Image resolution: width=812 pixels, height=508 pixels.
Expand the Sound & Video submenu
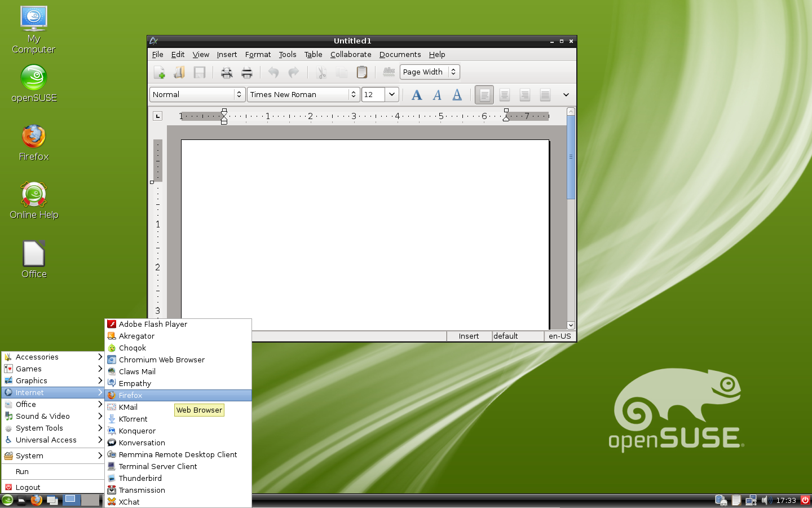(53, 416)
